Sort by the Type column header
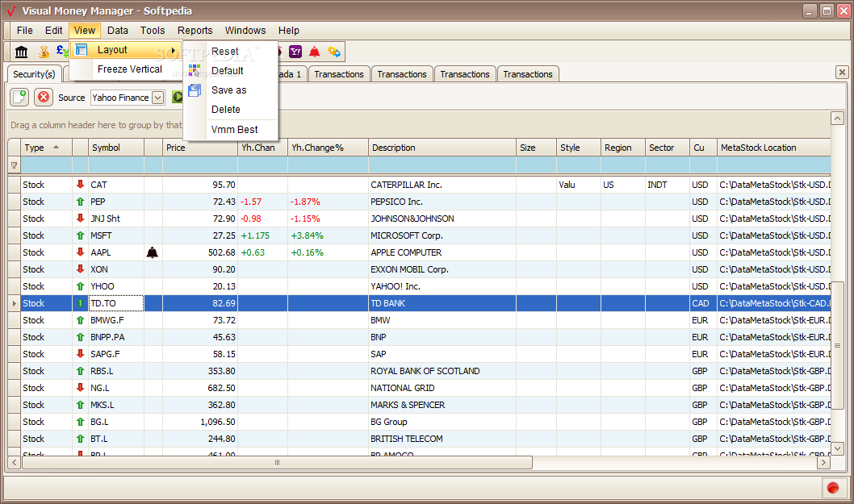Viewport: 854px width, 504px height. [x=46, y=148]
